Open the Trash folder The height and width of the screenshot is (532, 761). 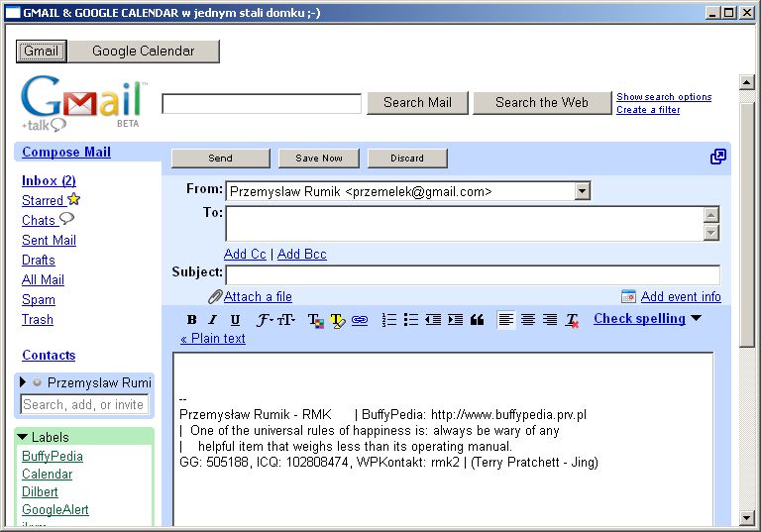(38, 319)
